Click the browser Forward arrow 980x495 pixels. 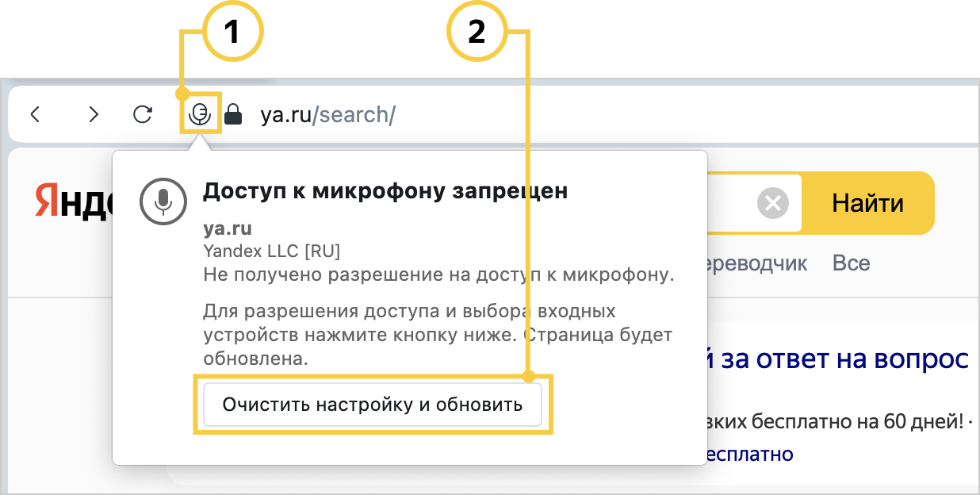tap(94, 114)
